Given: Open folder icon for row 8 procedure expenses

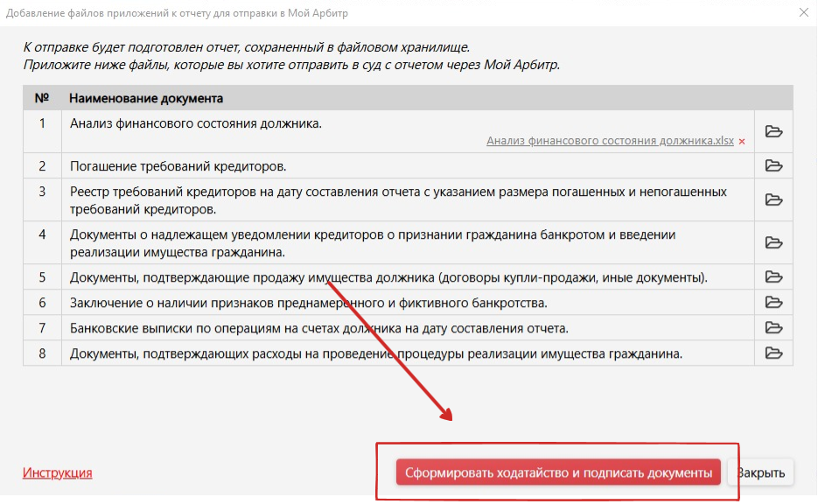Looking at the screenshot, I should 773,353.
